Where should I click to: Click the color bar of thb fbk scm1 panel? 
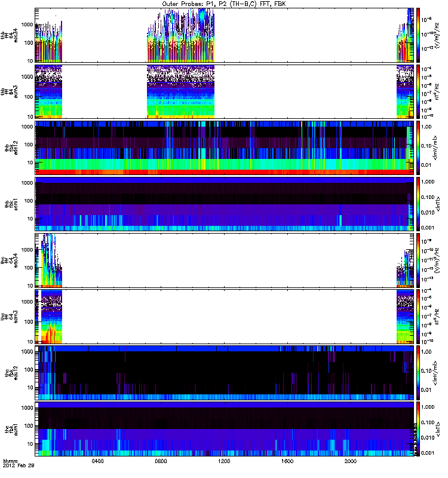pyautogui.click(x=418, y=204)
